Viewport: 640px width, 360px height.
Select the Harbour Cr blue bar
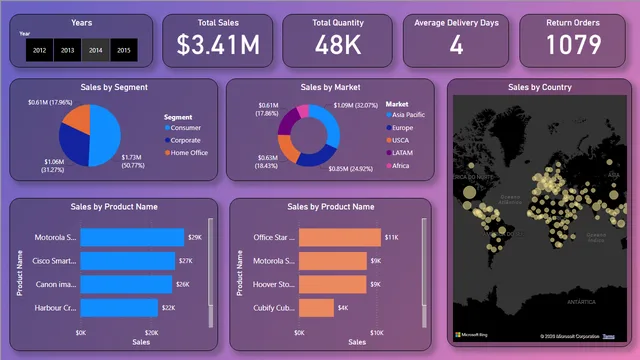119,308
